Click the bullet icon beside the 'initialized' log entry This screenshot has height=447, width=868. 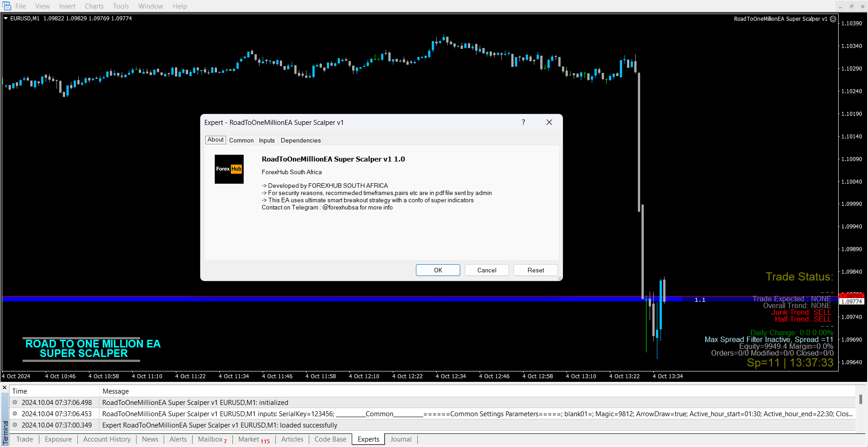15,403
